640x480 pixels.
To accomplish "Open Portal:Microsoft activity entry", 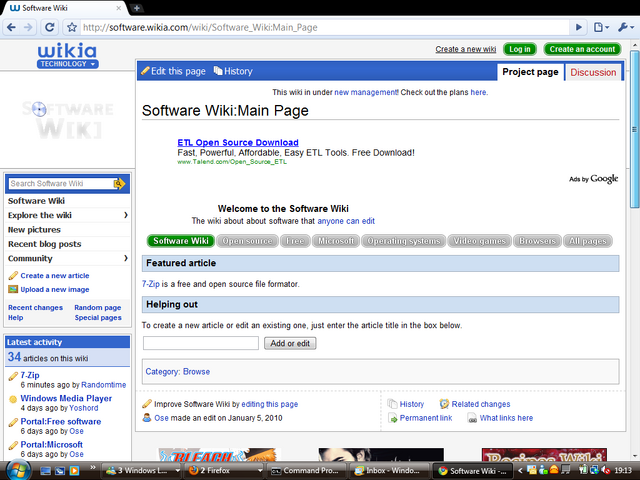I will (x=51, y=444).
